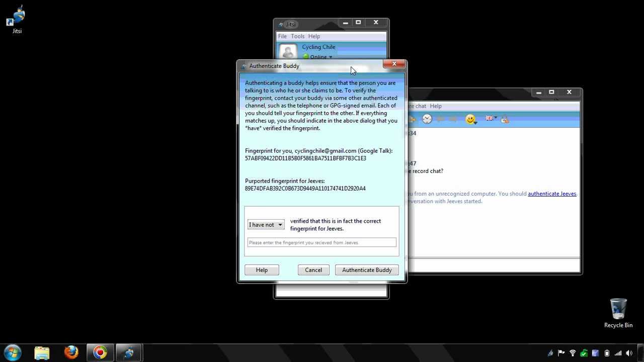Click the fingerprint entry field for Jeeves
Image resolution: width=644 pixels, height=362 pixels.
point(322,242)
